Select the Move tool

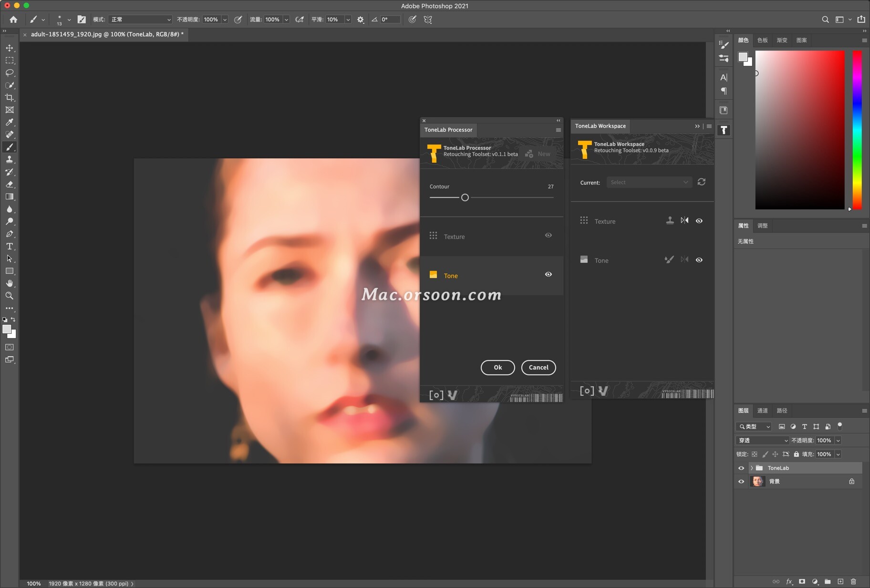tap(10, 48)
